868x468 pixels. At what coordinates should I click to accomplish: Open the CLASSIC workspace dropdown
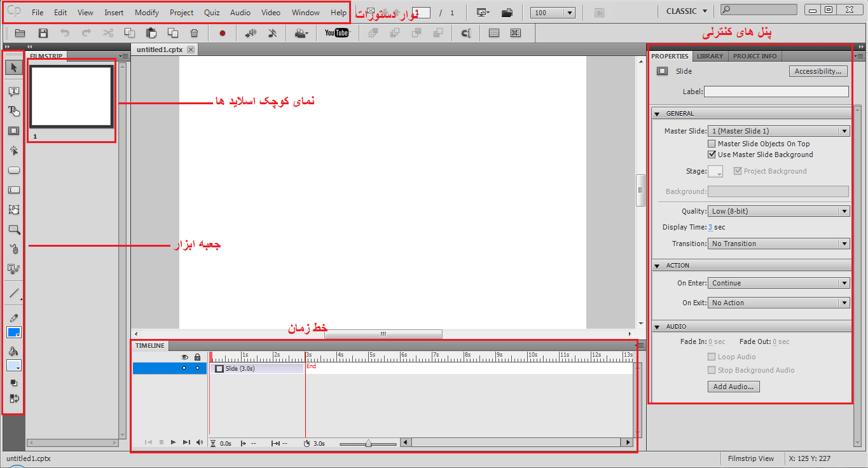(x=687, y=11)
